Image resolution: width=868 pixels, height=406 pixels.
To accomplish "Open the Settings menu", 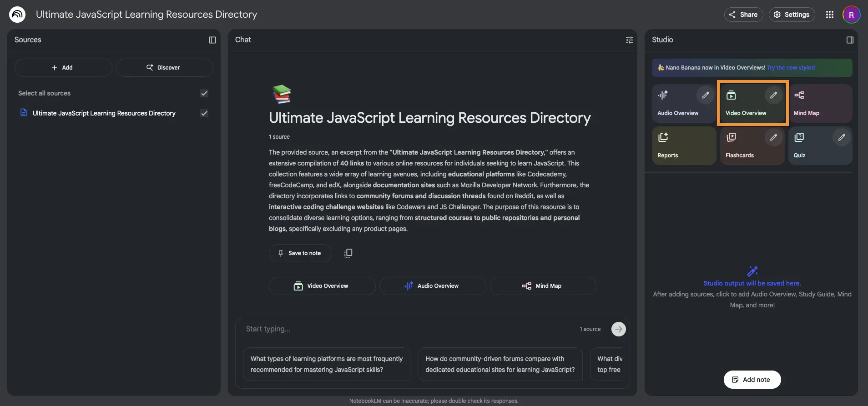I will [792, 15].
